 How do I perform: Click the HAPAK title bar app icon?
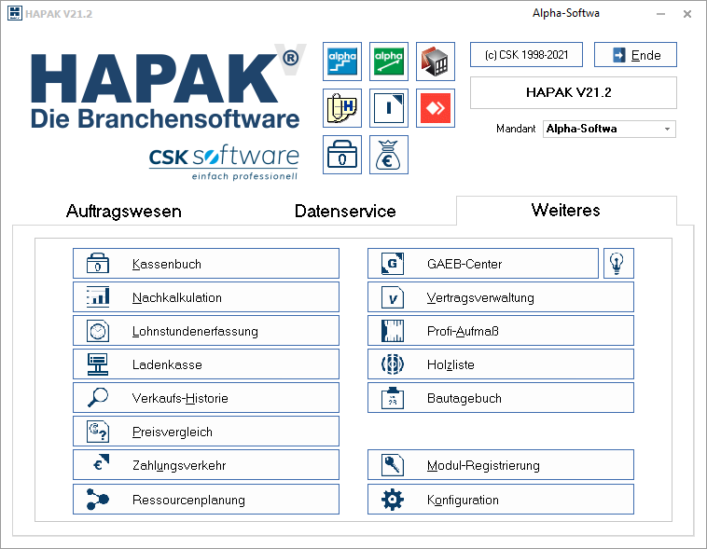point(14,13)
